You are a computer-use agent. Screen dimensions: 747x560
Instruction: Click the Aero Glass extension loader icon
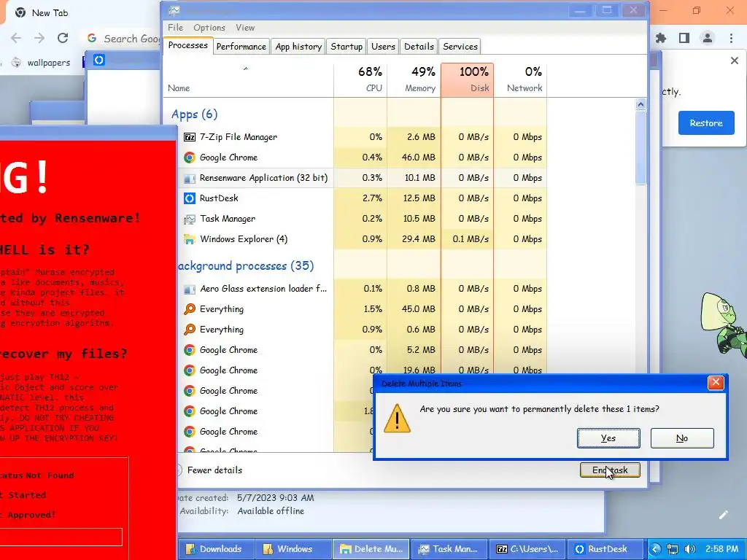coord(190,289)
